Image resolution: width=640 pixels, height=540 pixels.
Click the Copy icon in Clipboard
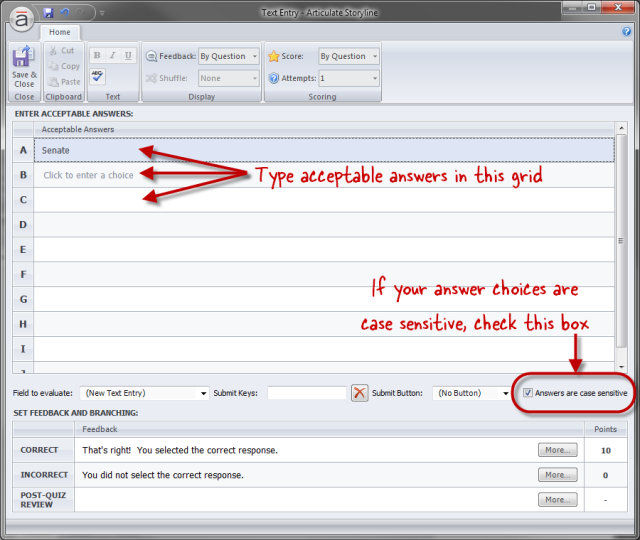click(x=53, y=66)
